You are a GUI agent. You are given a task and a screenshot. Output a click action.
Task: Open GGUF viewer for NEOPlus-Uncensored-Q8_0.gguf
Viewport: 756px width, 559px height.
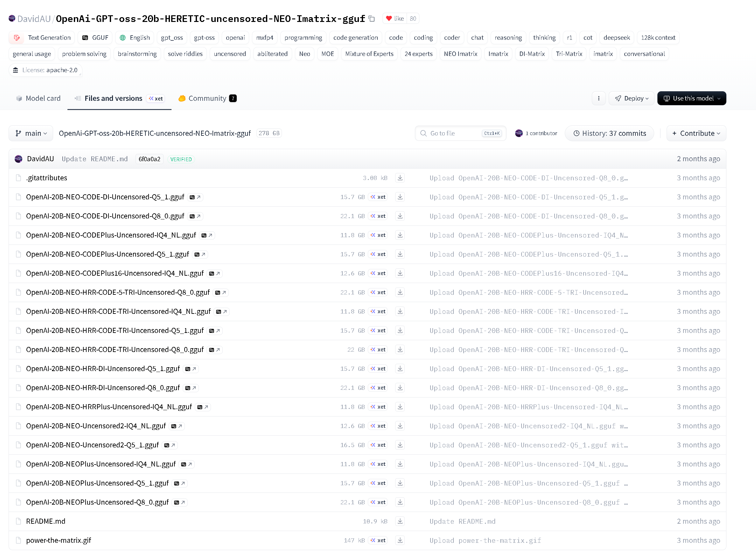(x=179, y=502)
